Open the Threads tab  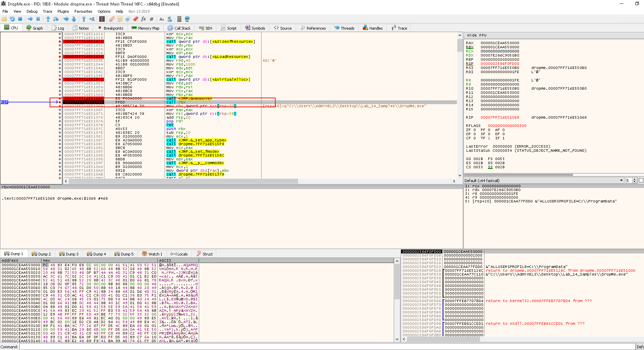pyautogui.click(x=344, y=28)
